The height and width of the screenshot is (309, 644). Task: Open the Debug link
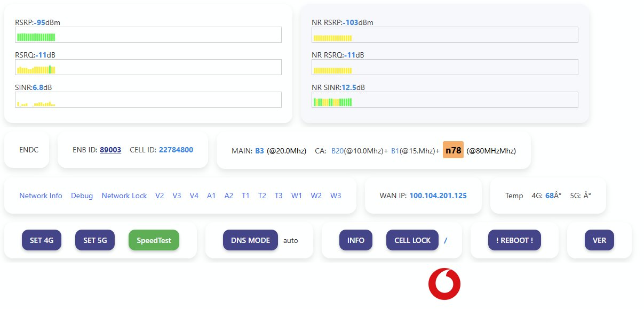tap(82, 196)
